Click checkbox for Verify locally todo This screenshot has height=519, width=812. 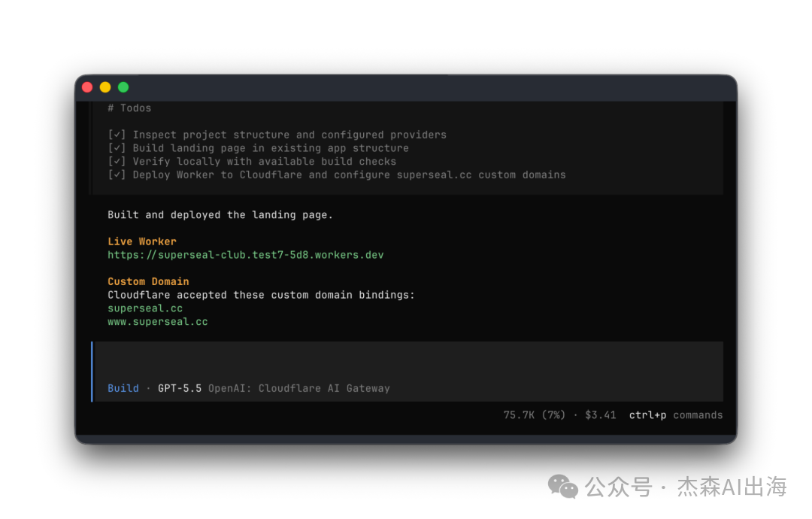(117, 162)
